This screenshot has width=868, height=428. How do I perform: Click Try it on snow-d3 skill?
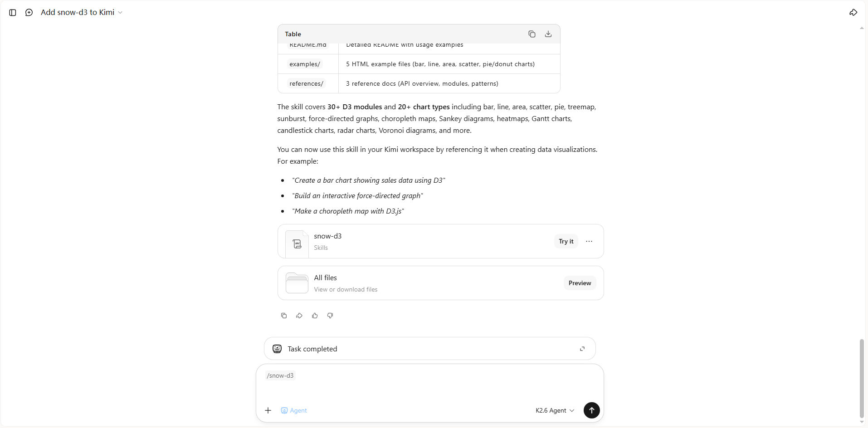tap(566, 241)
